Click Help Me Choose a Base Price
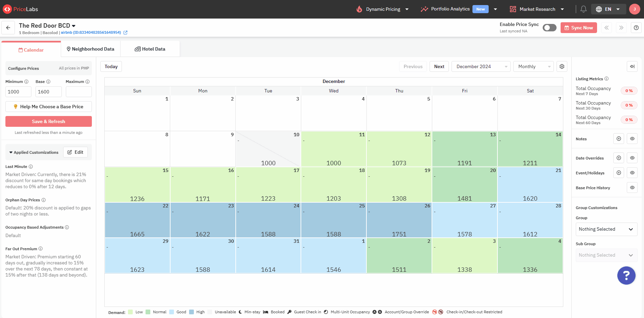The width and height of the screenshot is (644, 318). [x=49, y=107]
